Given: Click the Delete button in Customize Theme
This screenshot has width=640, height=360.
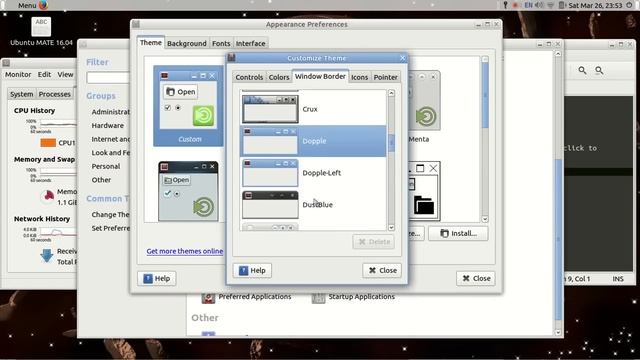Looking at the screenshot, I should pos(373,242).
